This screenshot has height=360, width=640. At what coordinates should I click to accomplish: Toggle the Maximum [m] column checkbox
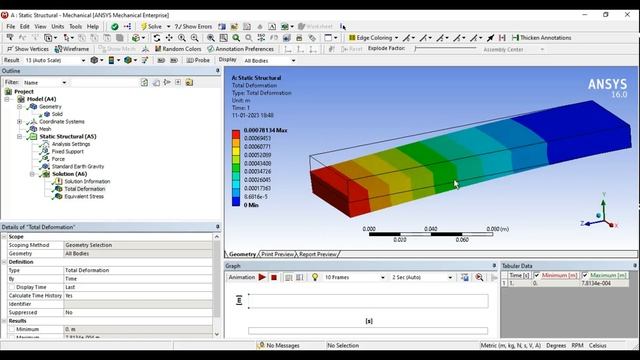(585, 276)
